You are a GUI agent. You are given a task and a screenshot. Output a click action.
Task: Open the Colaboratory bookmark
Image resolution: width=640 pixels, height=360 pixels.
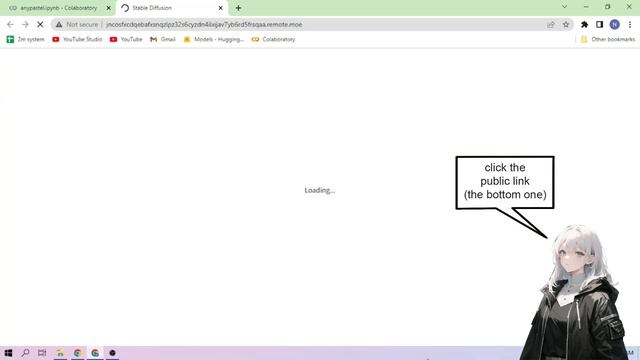point(273,39)
